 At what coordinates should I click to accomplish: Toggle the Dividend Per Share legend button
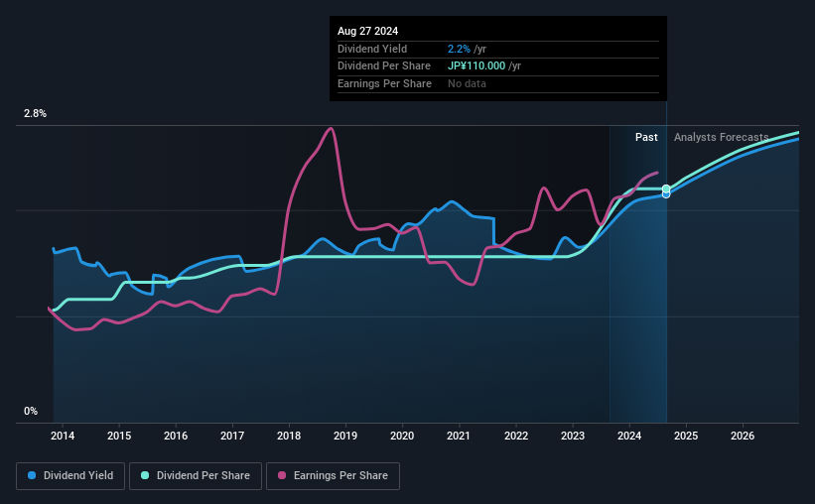pos(196,476)
